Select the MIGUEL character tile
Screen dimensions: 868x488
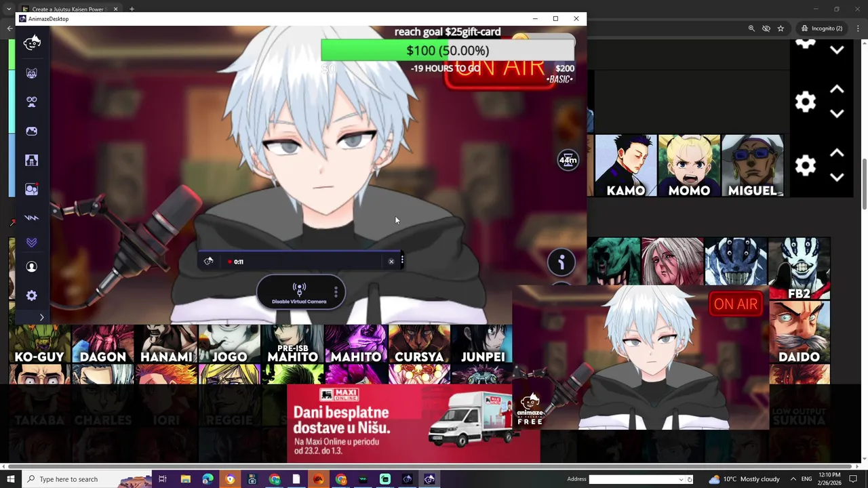point(752,166)
